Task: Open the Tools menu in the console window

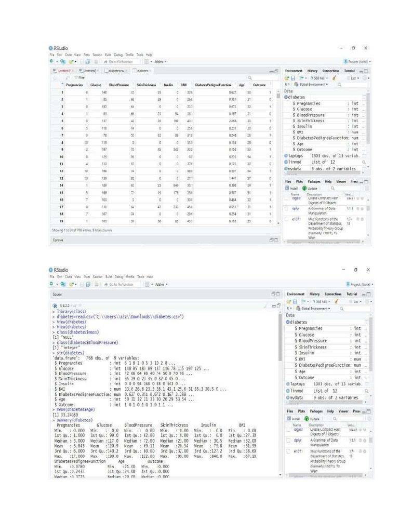Action: [140, 277]
